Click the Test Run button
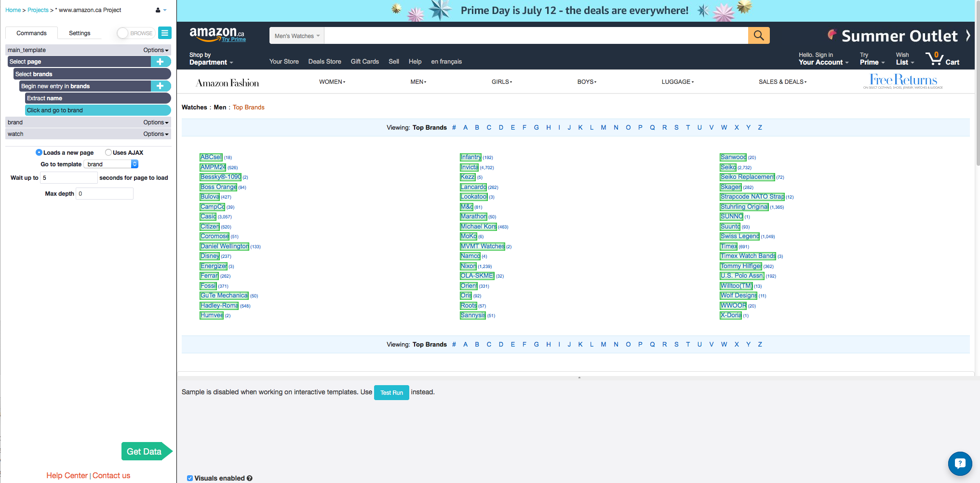This screenshot has width=980, height=483. pos(391,392)
